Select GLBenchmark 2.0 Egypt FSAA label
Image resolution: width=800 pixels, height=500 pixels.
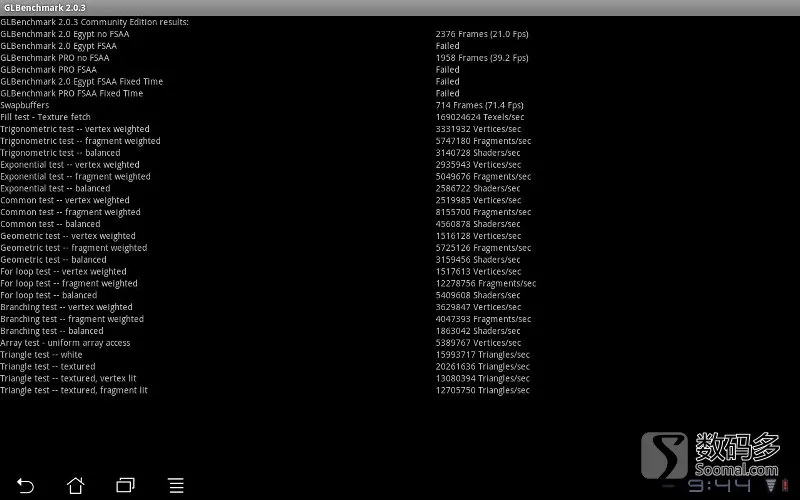[59, 46]
